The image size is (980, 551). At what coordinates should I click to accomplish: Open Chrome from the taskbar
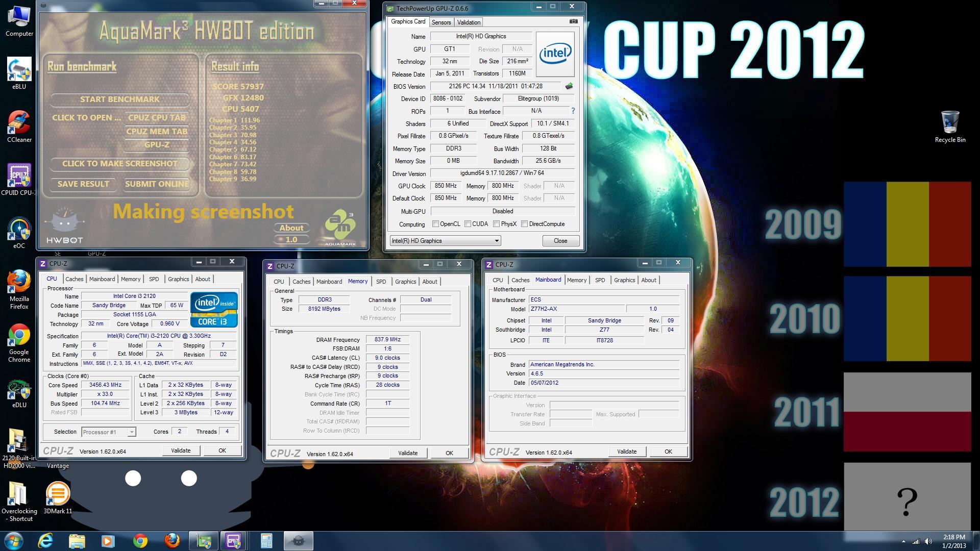[x=140, y=541]
